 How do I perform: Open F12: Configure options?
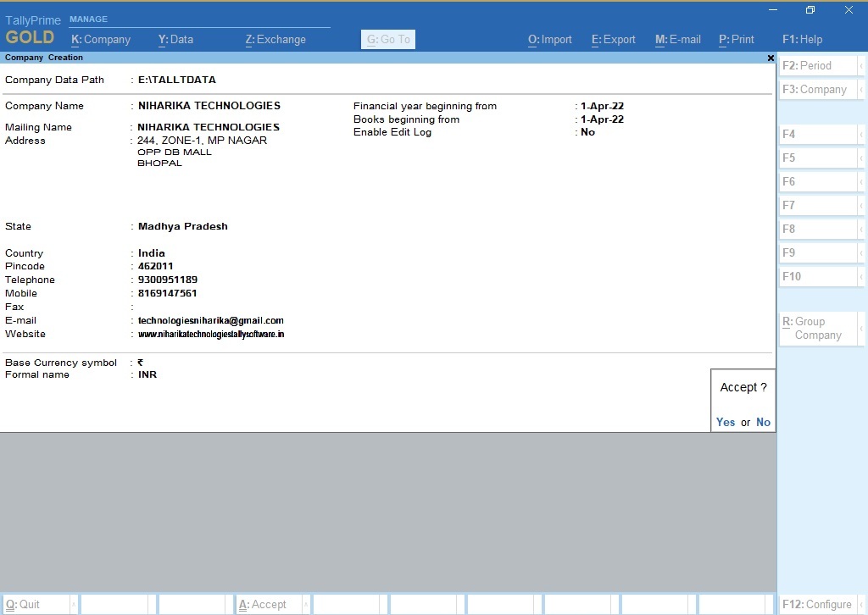[818, 605]
